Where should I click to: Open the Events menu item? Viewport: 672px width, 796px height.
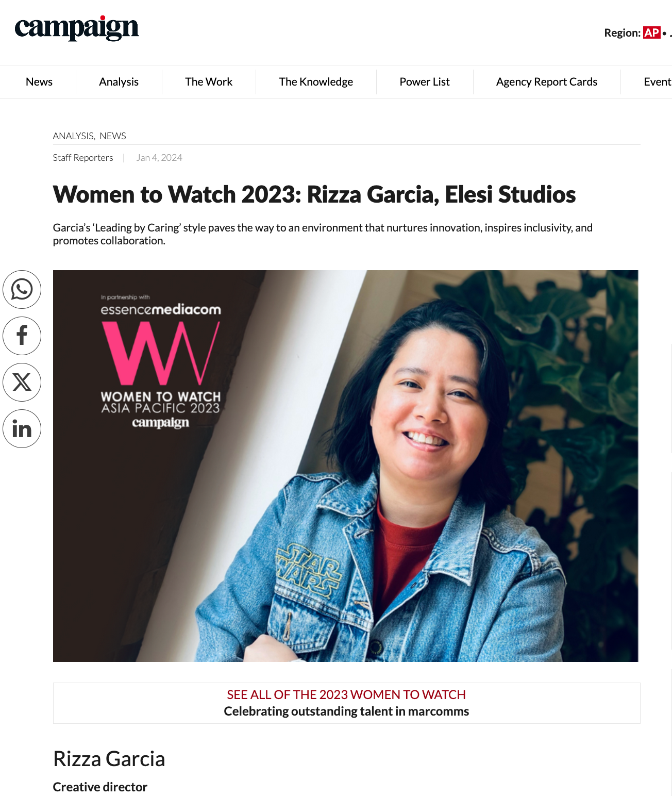pos(658,82)
